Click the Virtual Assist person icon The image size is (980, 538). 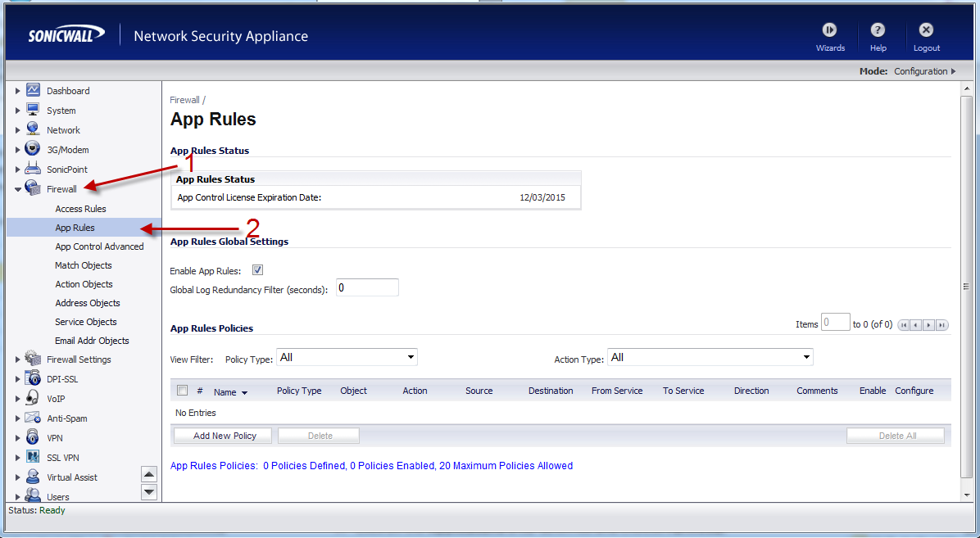click(x=33, y=477)
